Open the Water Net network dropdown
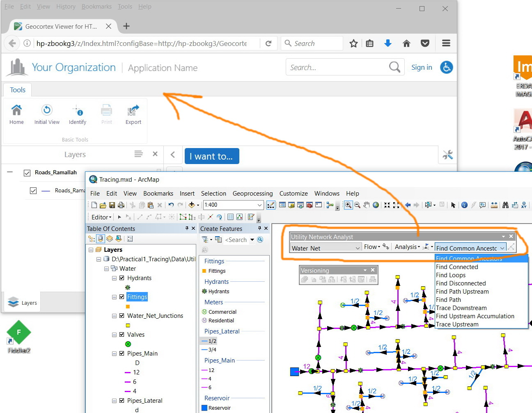The image size is (532, 413). tap(326, 248)
